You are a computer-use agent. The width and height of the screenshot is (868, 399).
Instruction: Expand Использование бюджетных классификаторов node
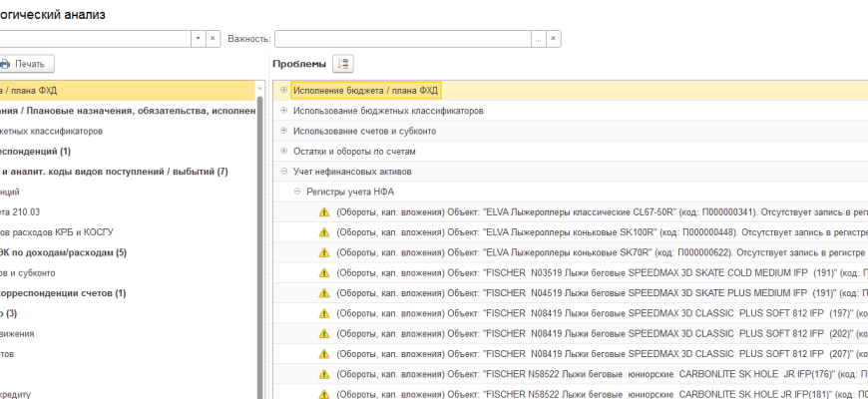[284, 111]
